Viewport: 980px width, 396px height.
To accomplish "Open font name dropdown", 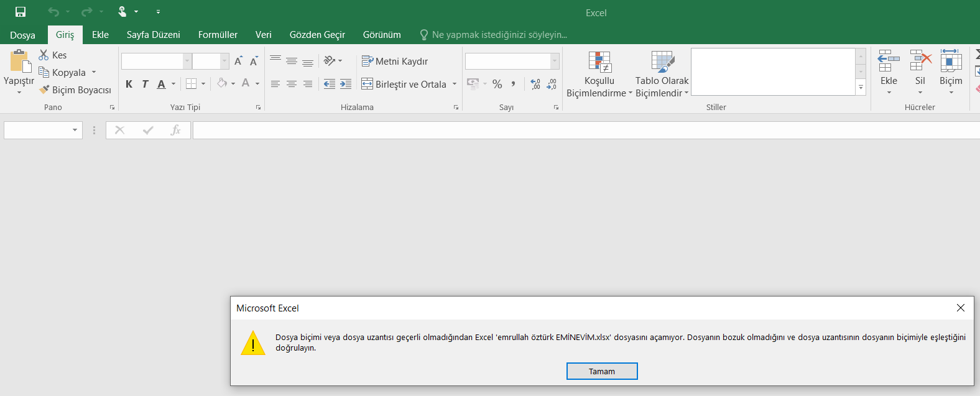I will tap(187, 61).
